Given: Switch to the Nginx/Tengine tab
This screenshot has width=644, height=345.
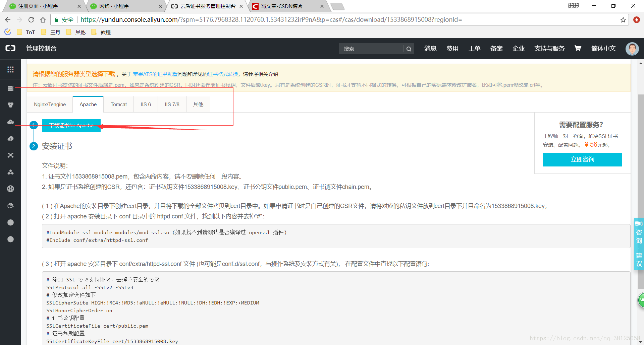Looking at the screenshot, I should click(x=50, y=105).
